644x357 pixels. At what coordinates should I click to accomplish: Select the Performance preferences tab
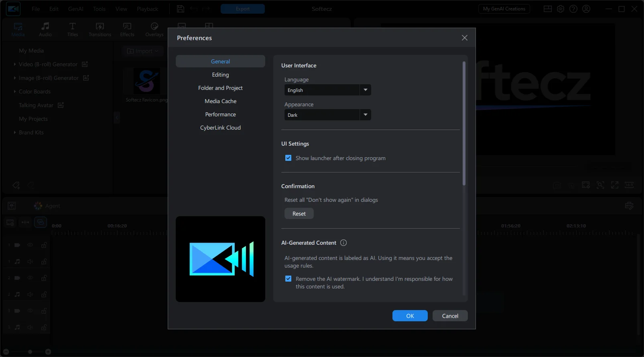pyautogui.click(x=220, y=114)
